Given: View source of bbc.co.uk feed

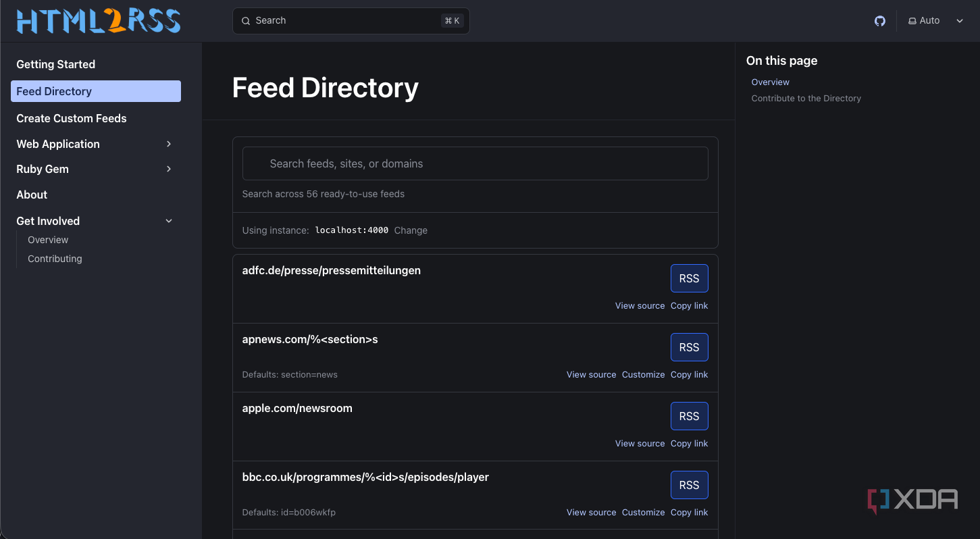Looking at the screenshot, I should (x=591, y=513).
